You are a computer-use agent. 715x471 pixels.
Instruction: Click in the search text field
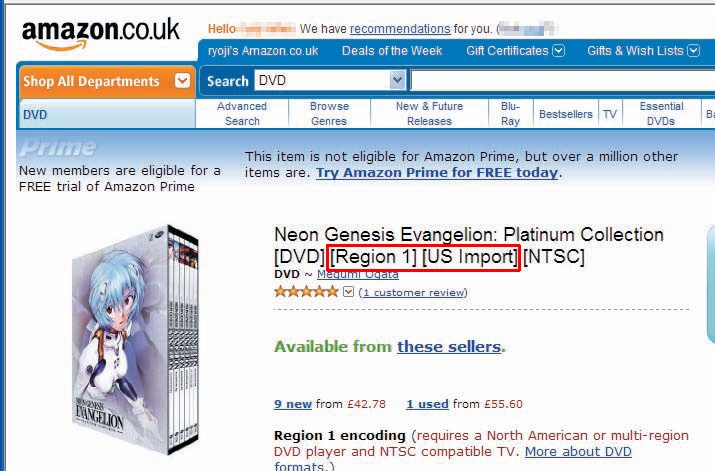tap(563, 81)
